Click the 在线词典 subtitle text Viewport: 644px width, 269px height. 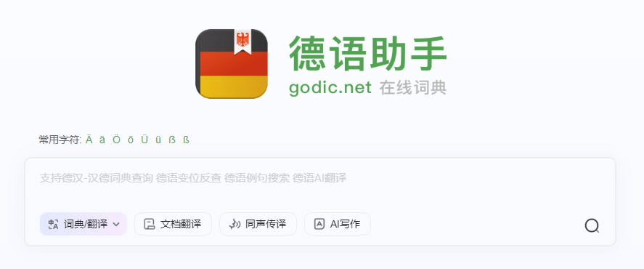pyautogui.click(x=413, y=88)
